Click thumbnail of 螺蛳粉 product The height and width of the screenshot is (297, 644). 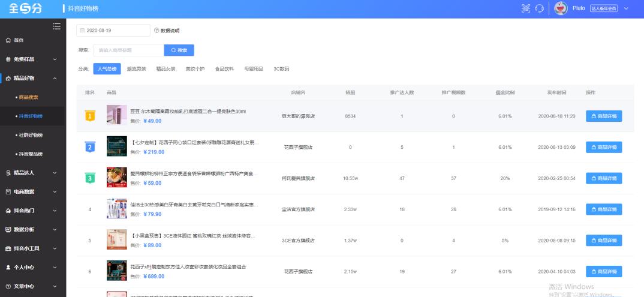(x=117, y=178)
